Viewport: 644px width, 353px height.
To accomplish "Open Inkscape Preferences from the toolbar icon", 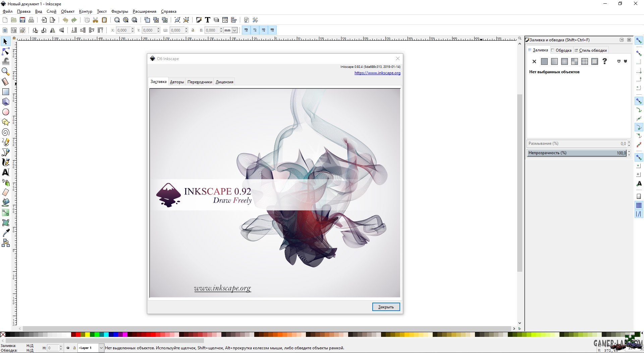I will tap(255, 20).
